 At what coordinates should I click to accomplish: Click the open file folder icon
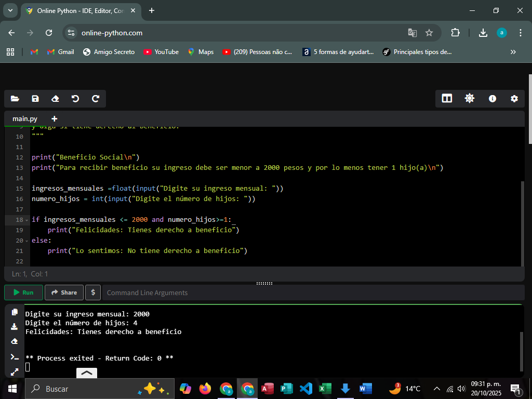coord(15,99)
